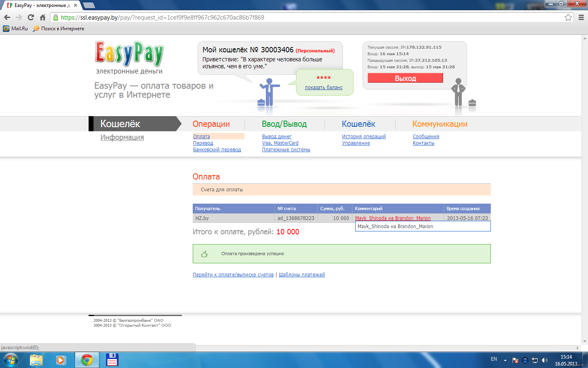Reload the page with the refresh icon
The width and height of the screenshot is (588, 368).
31,17
